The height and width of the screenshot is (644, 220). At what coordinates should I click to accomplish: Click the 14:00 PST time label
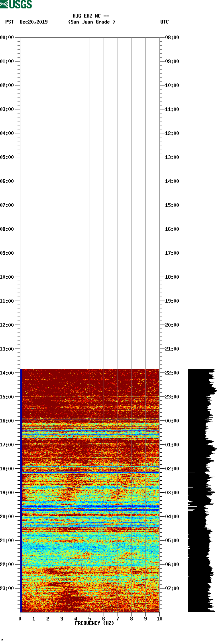(x=7, y=373)
